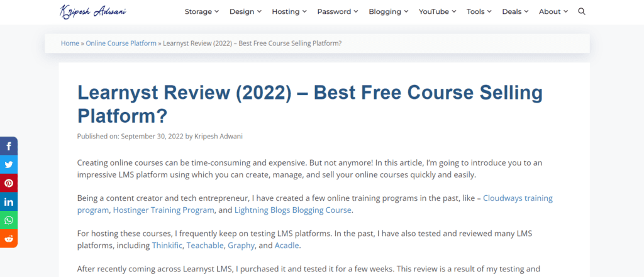
Task: Click the Facebook share icon
Action: (9, 146)
